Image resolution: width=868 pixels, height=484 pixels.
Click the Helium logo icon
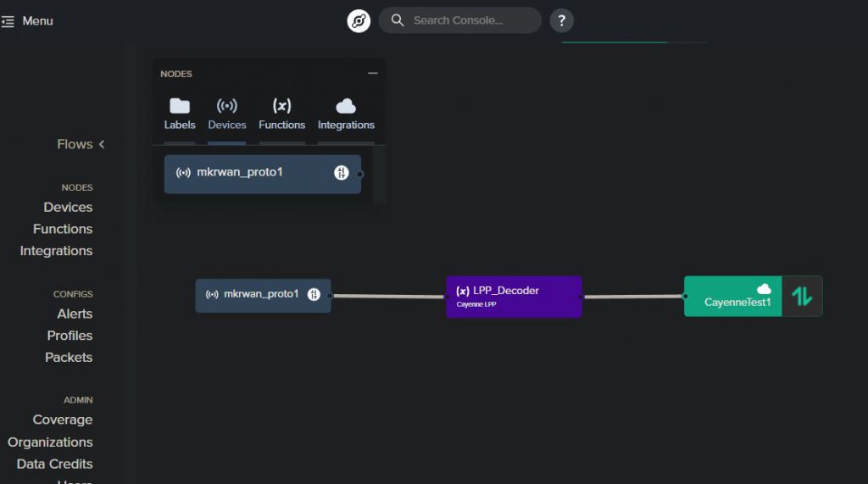pyautogui.click(x=359, y=21)
